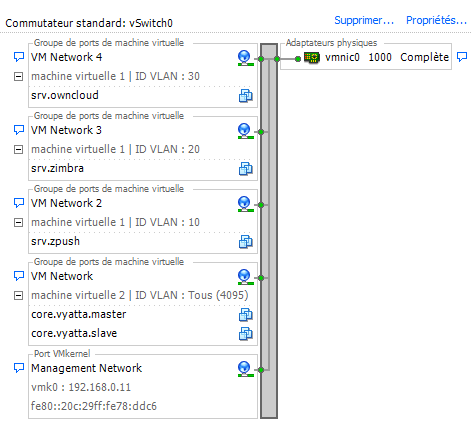Click the VM Network info bubble icon
Viewport: 476px width, 429px height.
click(x=19, y=276)
